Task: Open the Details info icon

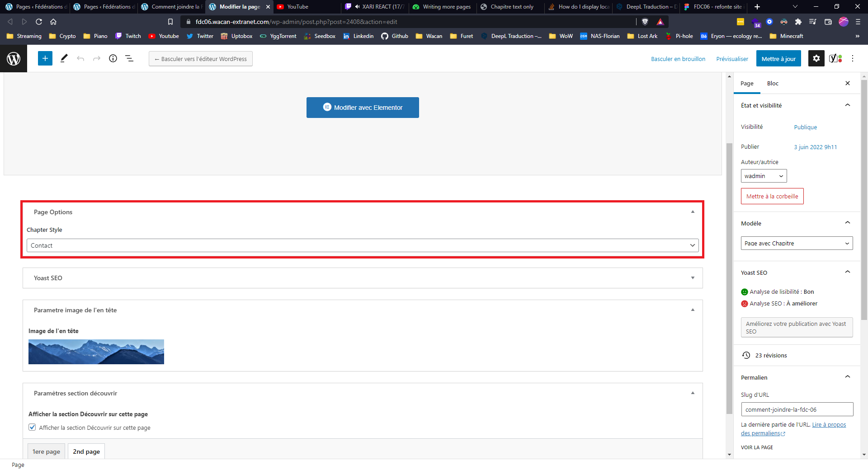Action: coord(113,58)
